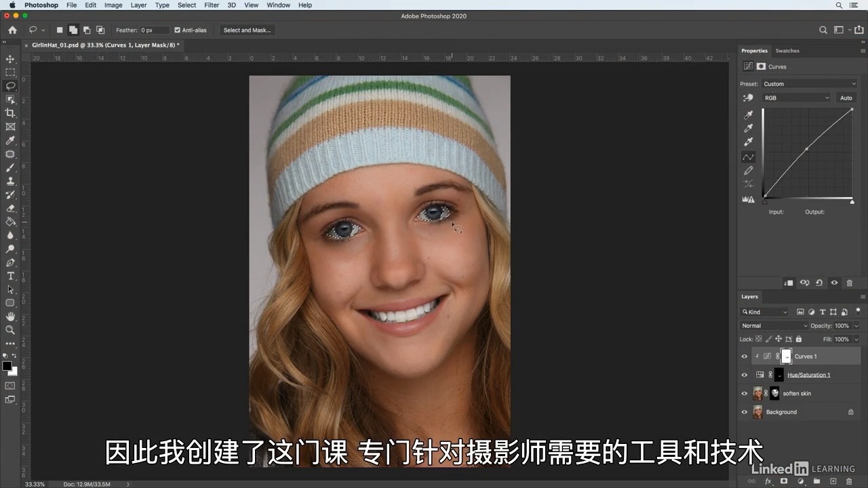Click the Select and Mask button
This screenshot has height=488, width=868.
pos(247,30)
